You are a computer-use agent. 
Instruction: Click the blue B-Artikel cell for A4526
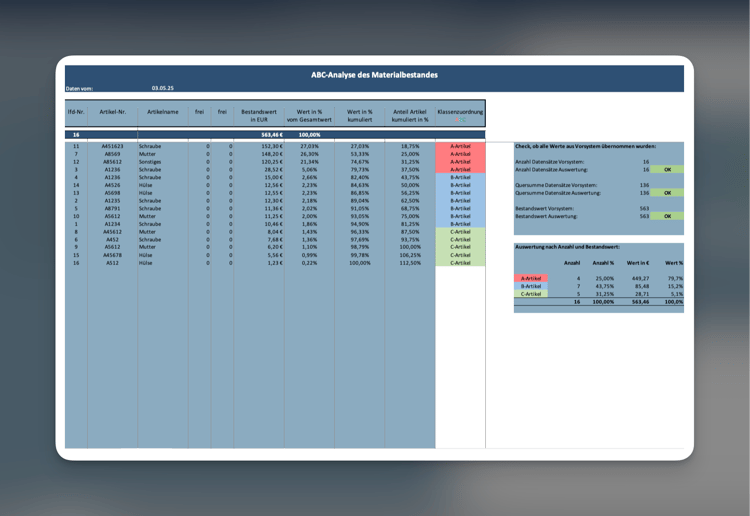point(460,185)
